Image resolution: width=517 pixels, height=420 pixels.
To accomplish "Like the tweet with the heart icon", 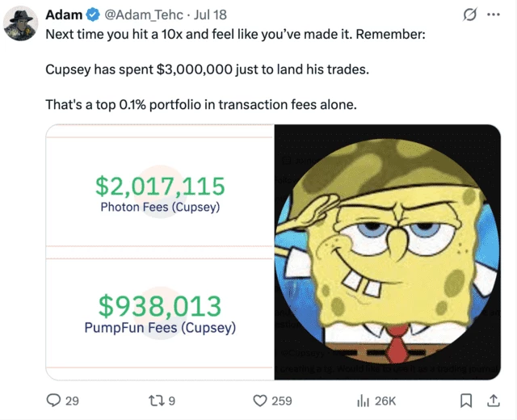I will [260, 400].
